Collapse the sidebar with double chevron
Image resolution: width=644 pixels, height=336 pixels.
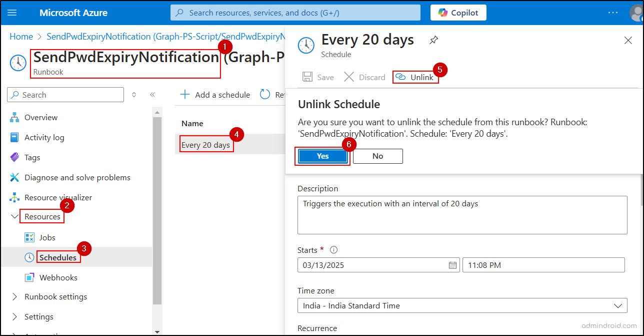tap(152, 95)
